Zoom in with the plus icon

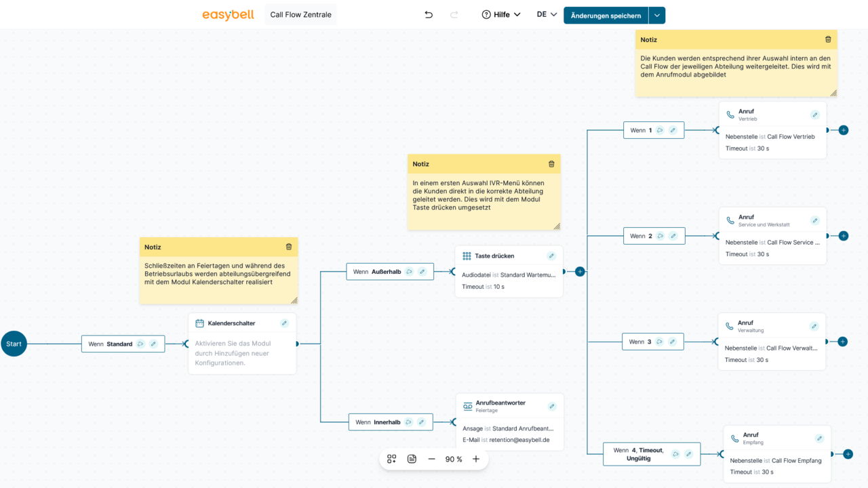pyautogui.click(x=476, y=459)
